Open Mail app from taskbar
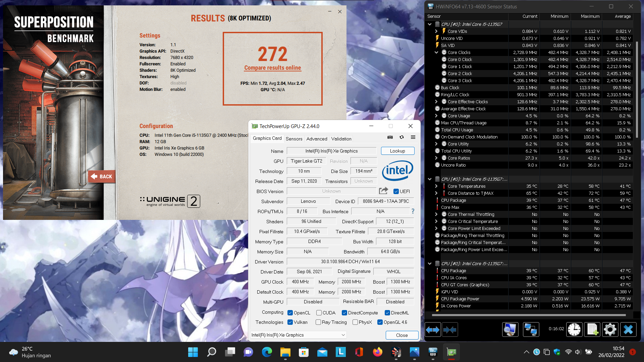Image resolution: width=644 pixels, height=362 pixels. pos(322,352)
